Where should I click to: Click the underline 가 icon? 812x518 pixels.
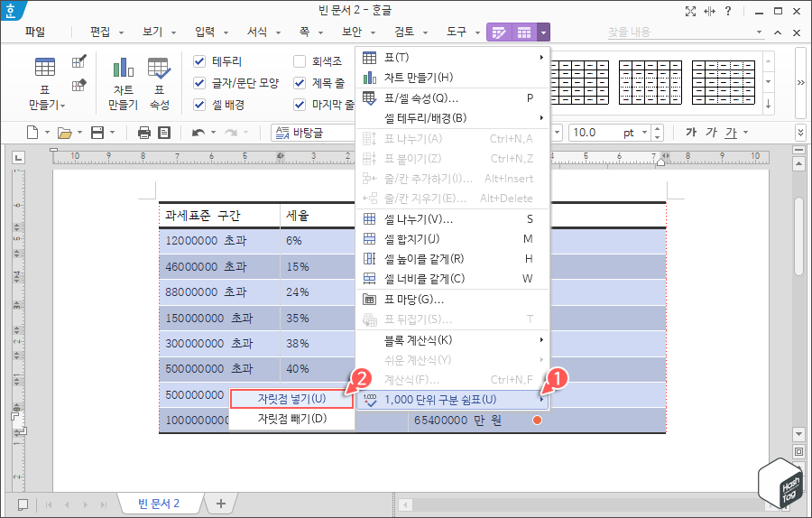[731, 133]
